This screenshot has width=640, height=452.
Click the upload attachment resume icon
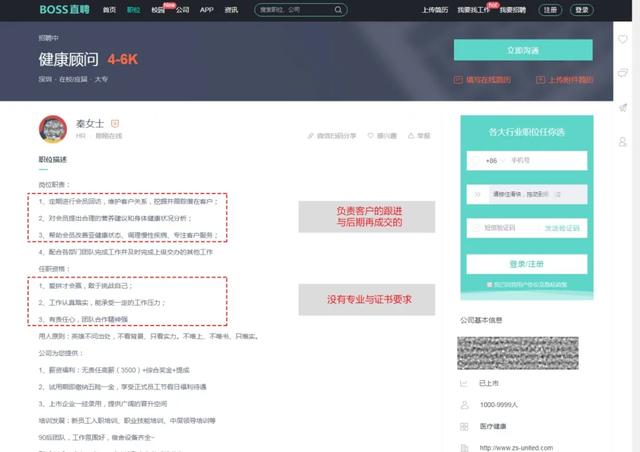(x=540, y=80)
